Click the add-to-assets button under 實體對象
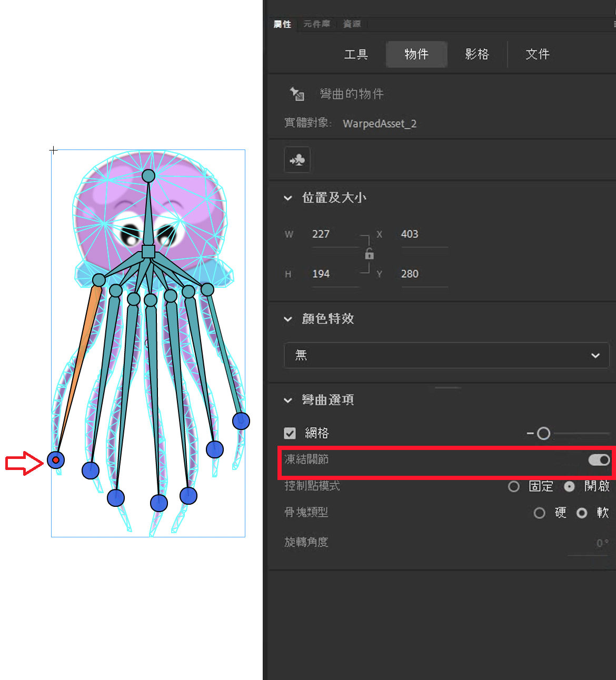The height and width of the screenshot is (680, 616). 297,159
